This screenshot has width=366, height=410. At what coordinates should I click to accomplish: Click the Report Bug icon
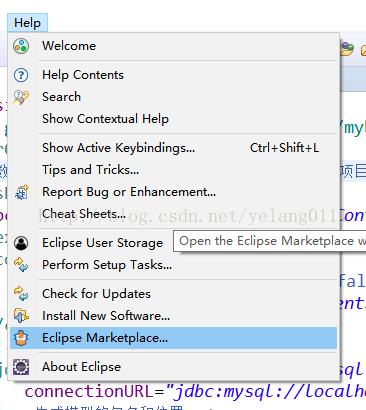[22, 192]
